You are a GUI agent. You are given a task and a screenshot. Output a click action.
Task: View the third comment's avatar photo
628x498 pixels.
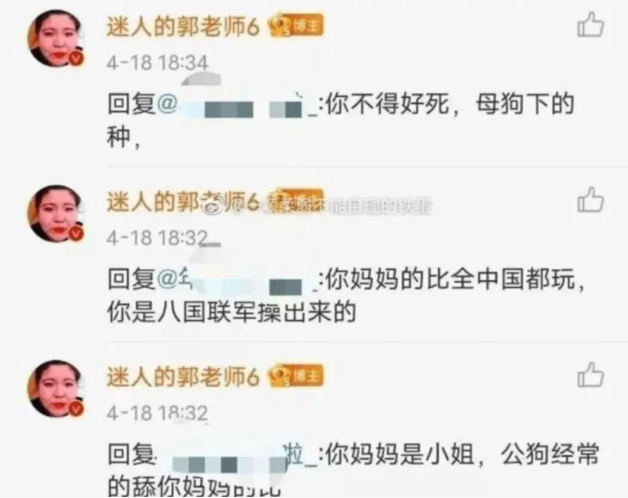coord(56,389)
